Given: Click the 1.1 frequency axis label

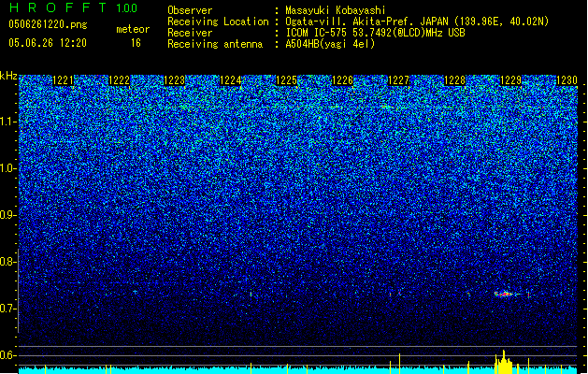Looking at the screenshot, I should coord(7,122).
